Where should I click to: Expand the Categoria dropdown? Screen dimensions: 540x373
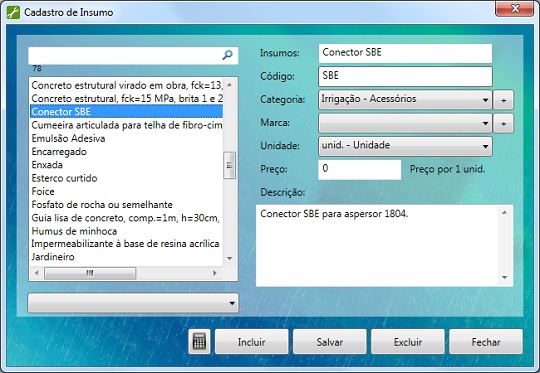click(405, 100)
